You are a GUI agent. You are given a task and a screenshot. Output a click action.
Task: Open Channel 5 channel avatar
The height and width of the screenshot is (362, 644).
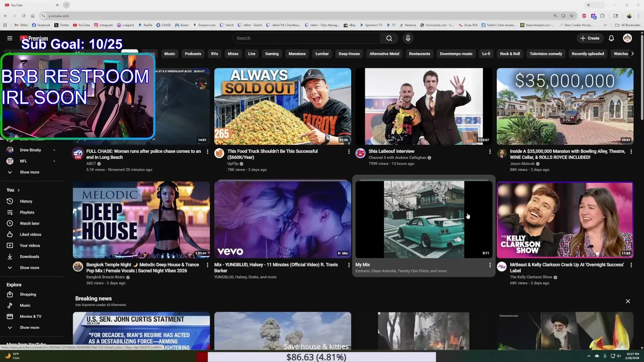pyautogui.click(x=360, y=153)
